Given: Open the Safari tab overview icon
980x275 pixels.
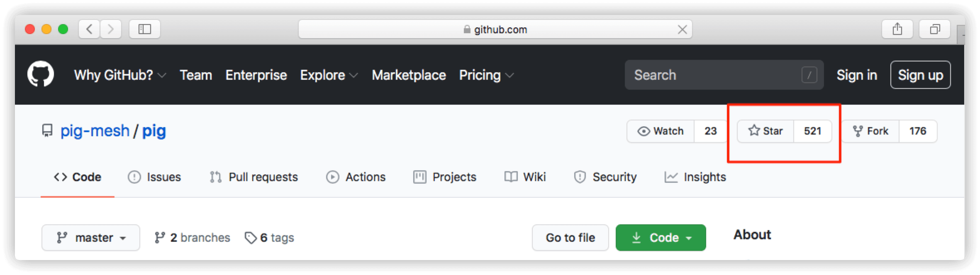Looking at the screenshot, I should [x=934, y=29].
